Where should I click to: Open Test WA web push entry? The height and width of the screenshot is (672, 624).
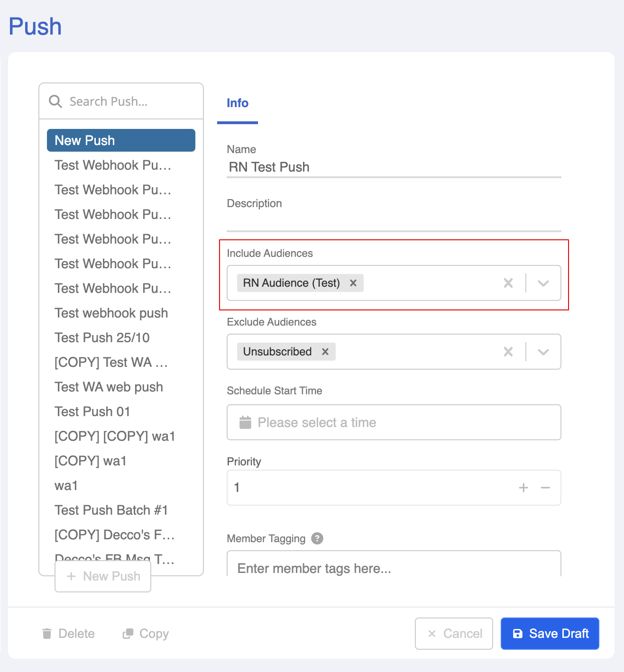pyautogui.click(x=109, y=387)
